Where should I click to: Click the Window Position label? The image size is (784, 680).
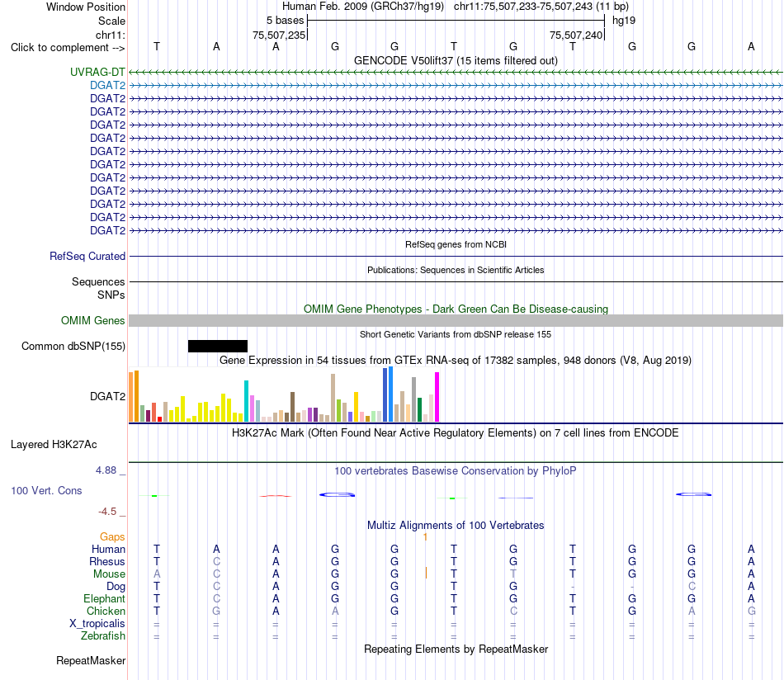click(86, 7)
